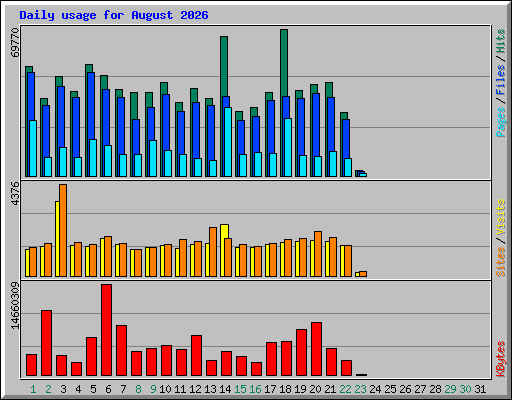
Task: Click the 'Files' legend label
Action: coord(501,80)
